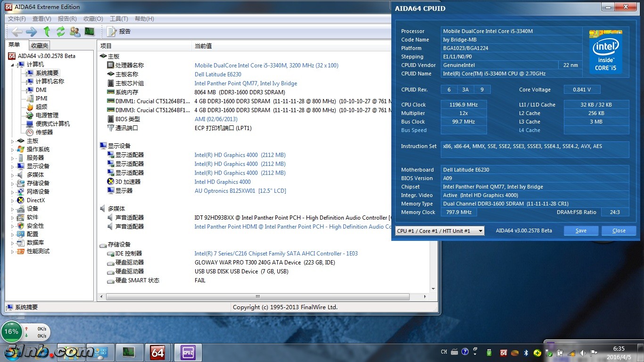644x362 pixels.
Task: Select the 通讯端口 row
Action: coord(126,128)
